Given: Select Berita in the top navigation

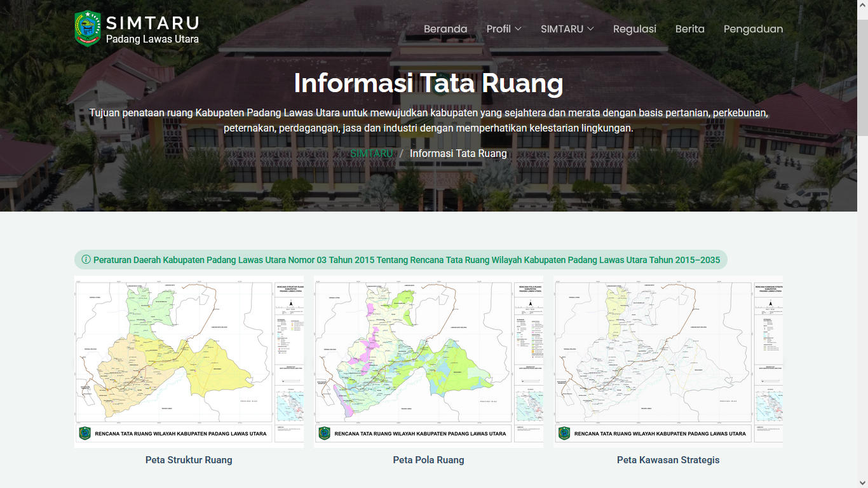Looking at the screenshot, I should tap(689, 29).
